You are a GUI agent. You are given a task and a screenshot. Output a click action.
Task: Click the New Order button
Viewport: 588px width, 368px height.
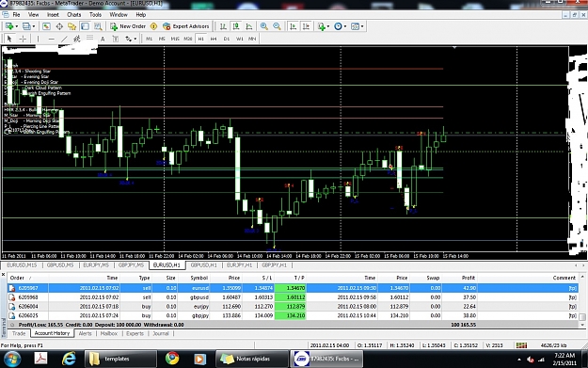point(128,26)
